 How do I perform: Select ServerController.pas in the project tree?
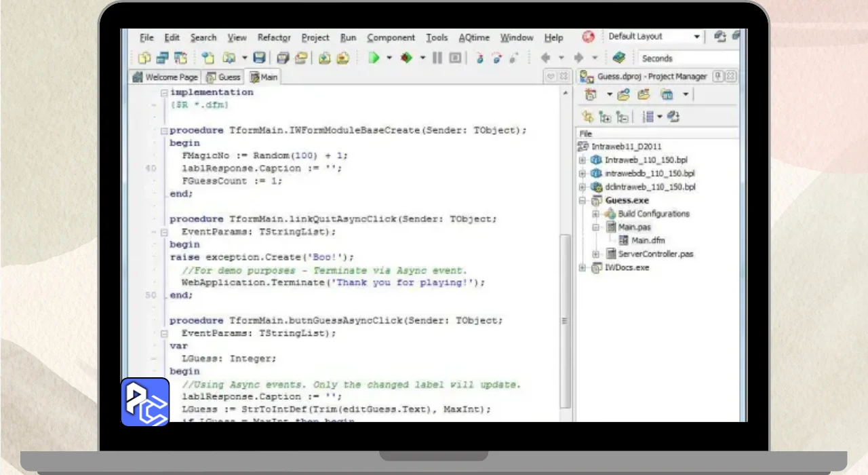coord(655,254)
